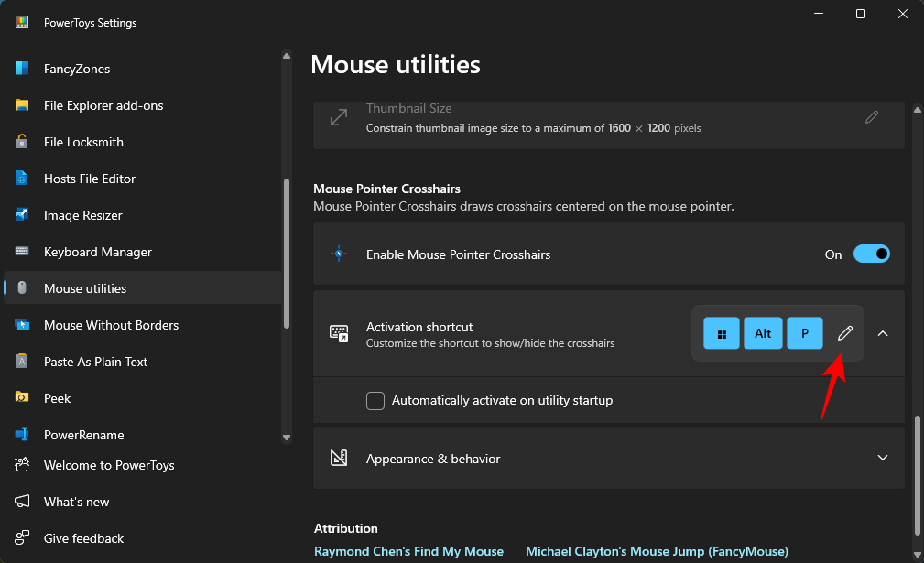Click the P key shortcut button
This screenshot has height=563, width=924.
[x=804, y=333]
